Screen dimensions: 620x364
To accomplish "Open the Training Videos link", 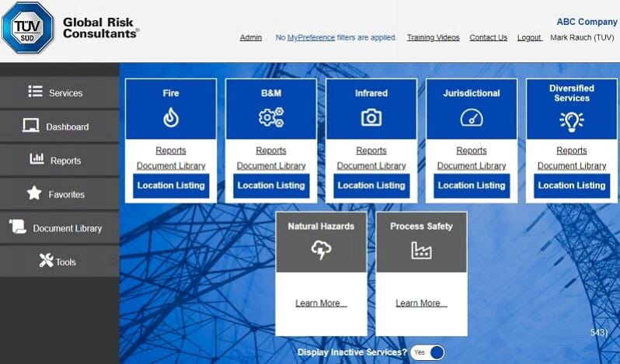I will pyautogui.click(x=434, y=37).
